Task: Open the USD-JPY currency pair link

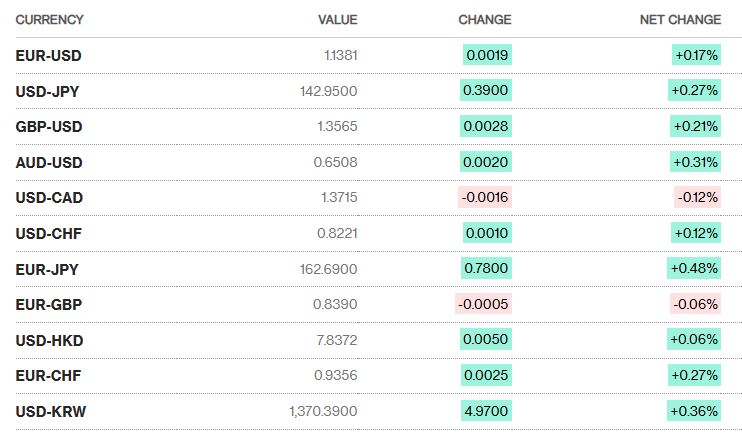Action: (48, 91)
